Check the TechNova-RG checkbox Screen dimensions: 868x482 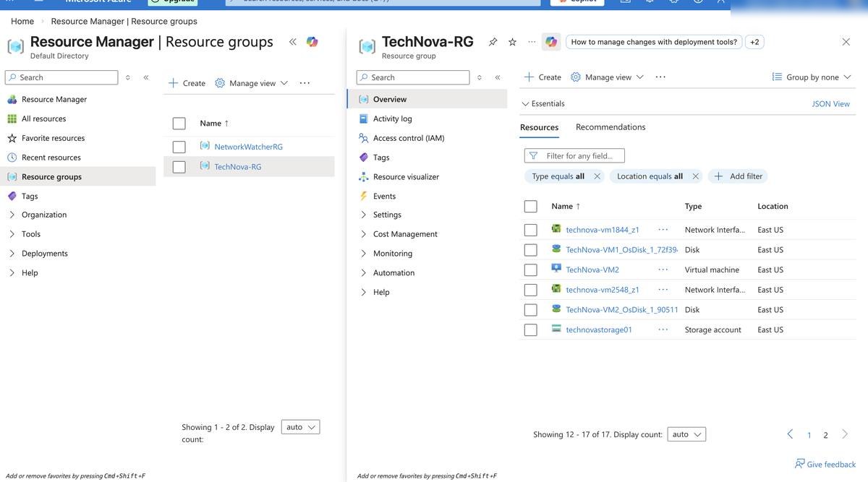pos(179,167)
